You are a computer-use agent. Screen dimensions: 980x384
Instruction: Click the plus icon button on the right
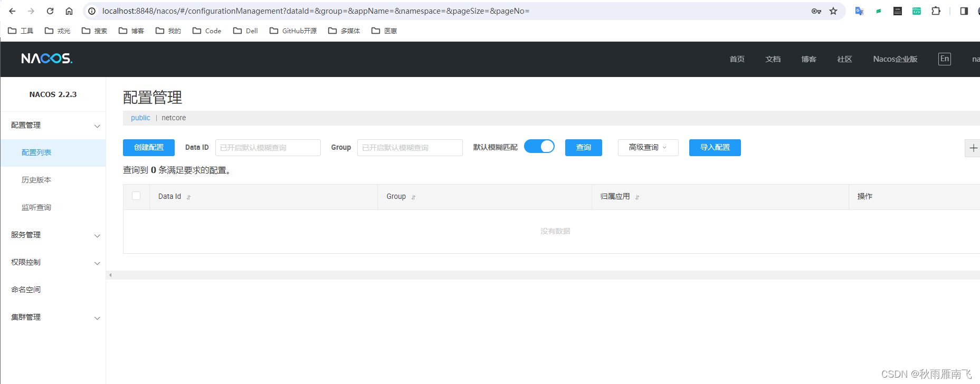973,148
